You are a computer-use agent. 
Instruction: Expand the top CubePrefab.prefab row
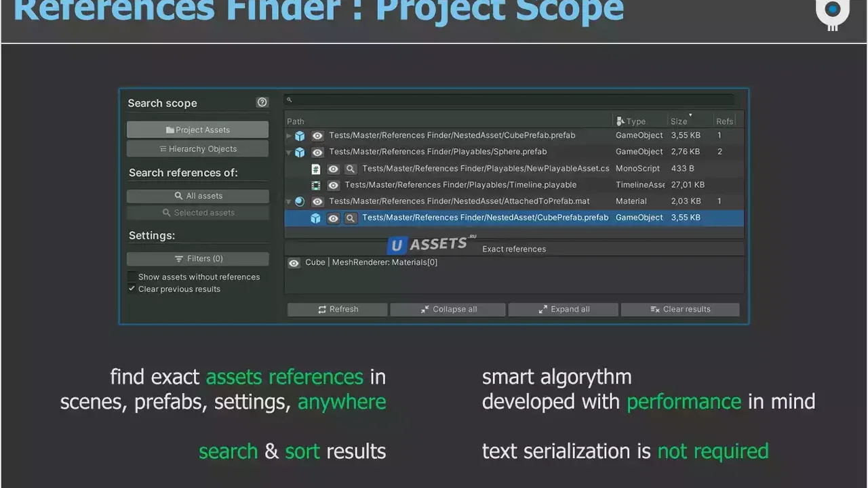point(290,136)
